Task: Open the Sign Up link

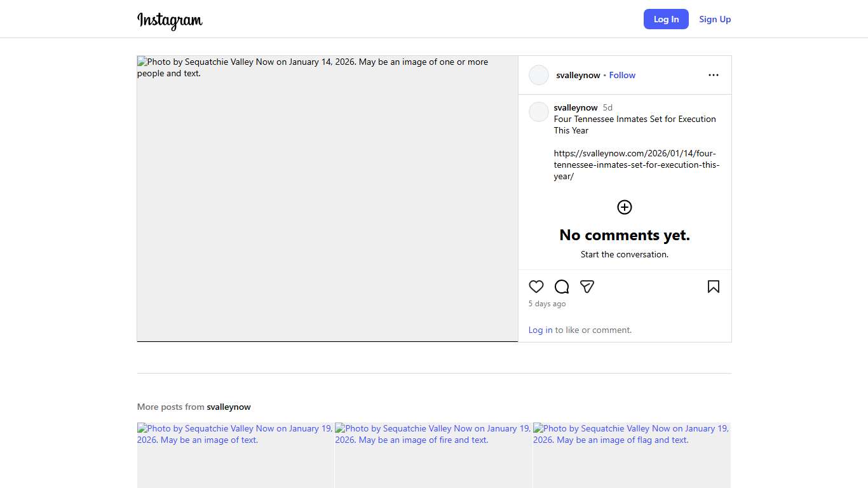Action: coord(715,19)
